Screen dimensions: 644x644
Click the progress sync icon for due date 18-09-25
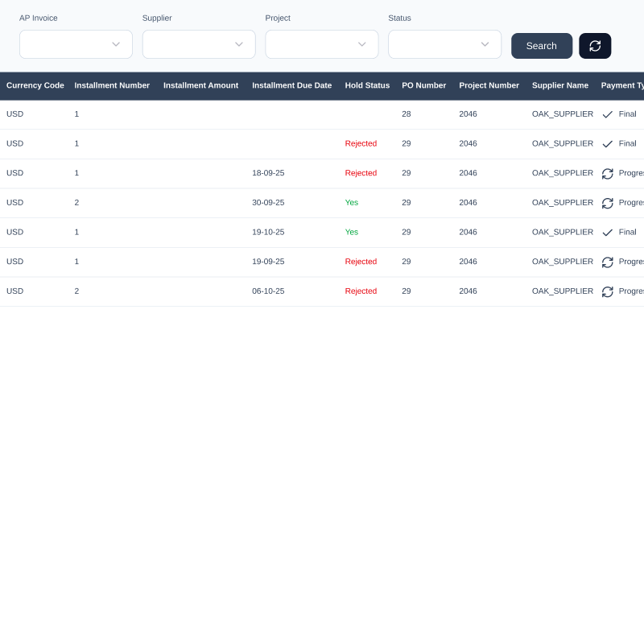tap(608, 173)
